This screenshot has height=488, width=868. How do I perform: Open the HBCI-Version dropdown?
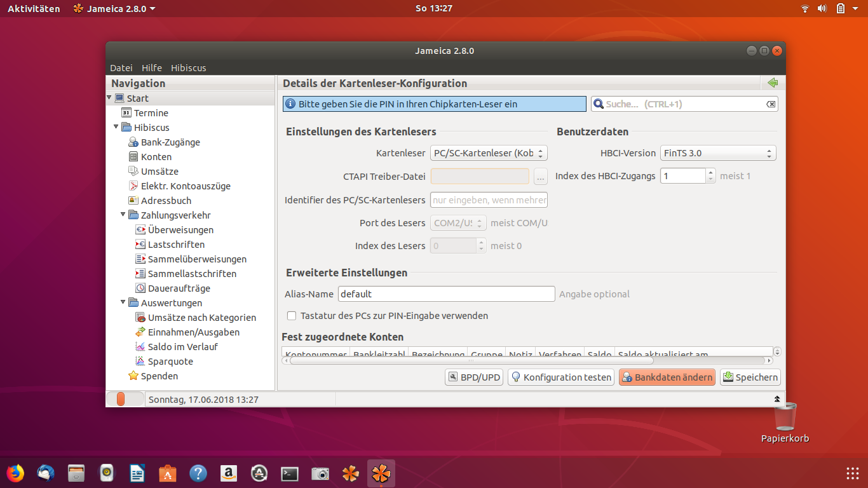point(718,153)
